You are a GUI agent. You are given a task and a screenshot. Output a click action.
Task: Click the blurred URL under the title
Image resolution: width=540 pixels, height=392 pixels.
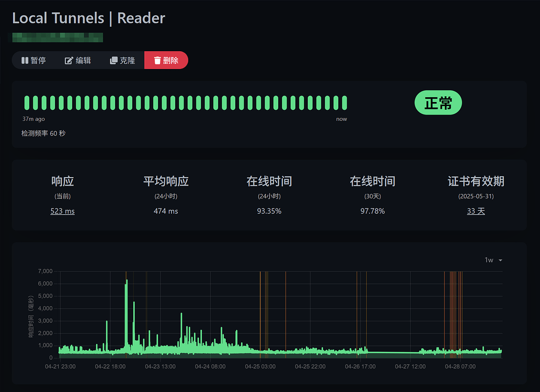click(x=58, y=38)
